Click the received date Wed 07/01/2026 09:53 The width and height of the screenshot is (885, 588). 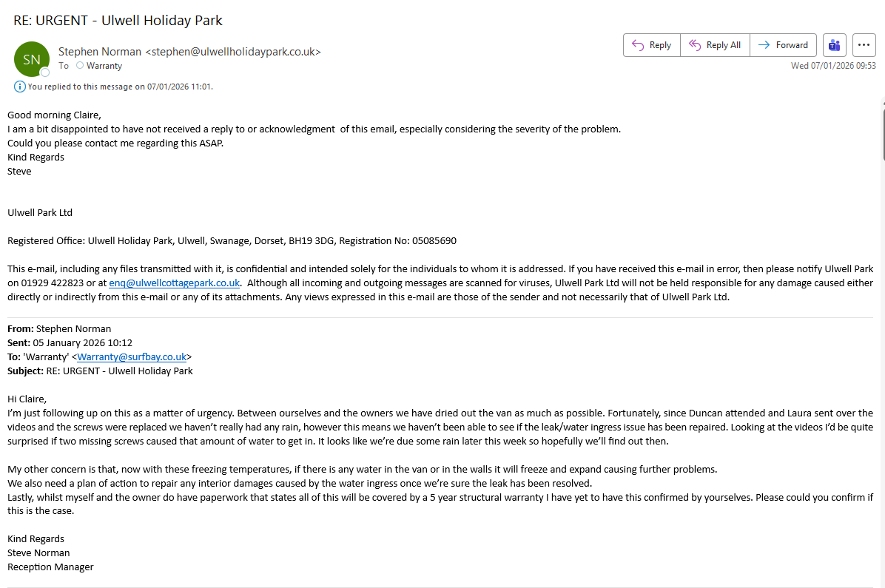point(833,66)
